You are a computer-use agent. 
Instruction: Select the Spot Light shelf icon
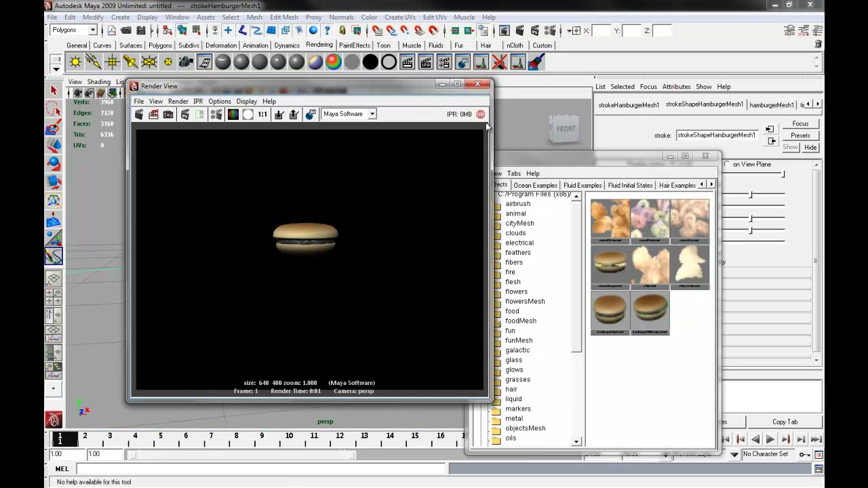[x=130, y=62]
